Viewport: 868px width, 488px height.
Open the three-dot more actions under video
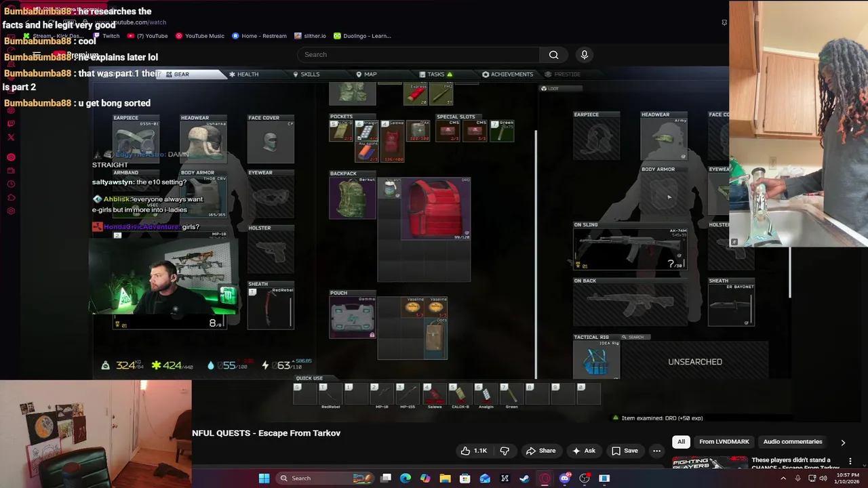[656, 451]
